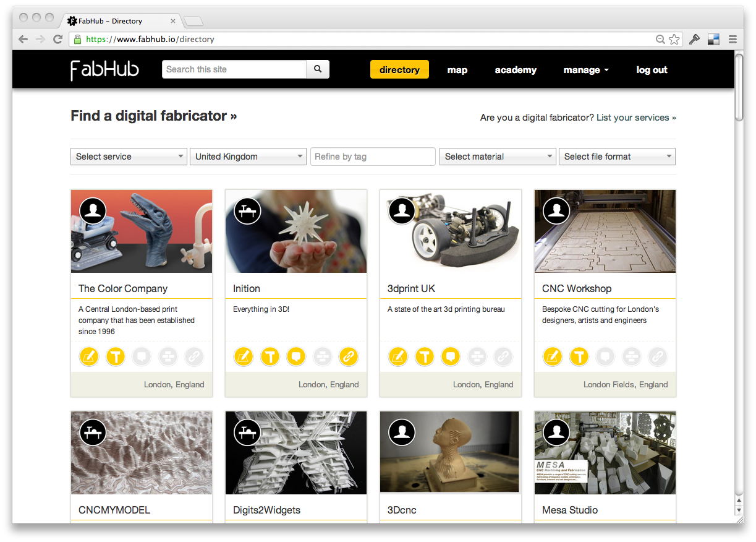
Task: Click log out in the header
Action: point(652,70)
